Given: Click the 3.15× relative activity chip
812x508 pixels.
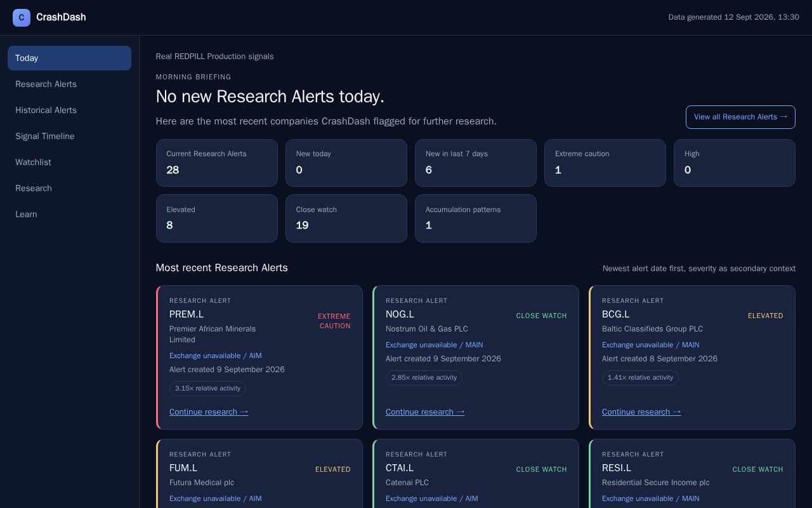Looking at the screenshot, I should coord(207,388).
